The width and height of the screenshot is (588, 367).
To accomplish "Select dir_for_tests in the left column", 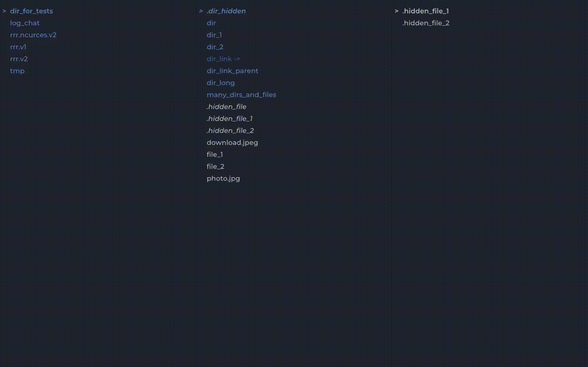I will (31, 11).
